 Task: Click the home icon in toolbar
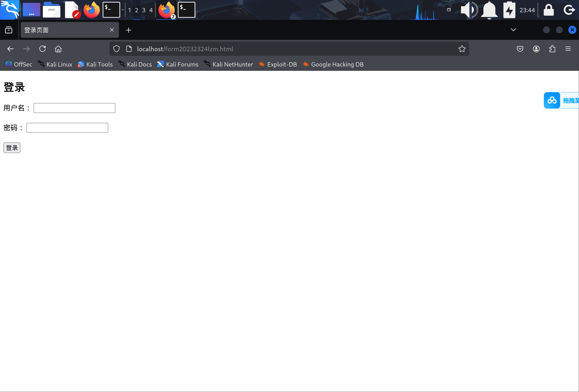(58, 49)
